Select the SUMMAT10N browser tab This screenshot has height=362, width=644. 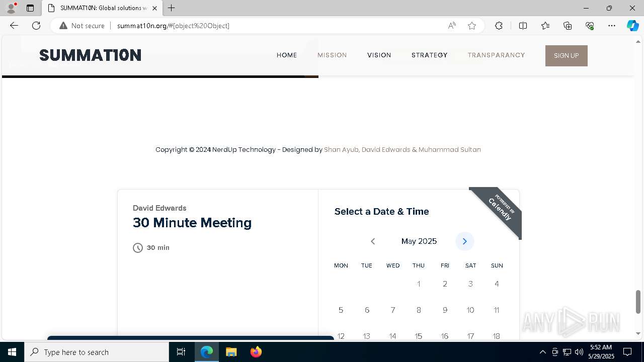click(102, 8)
